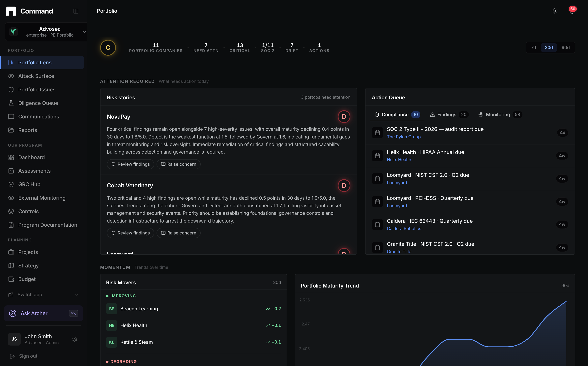The image size is (588, 366).
Task: Click the KE company avatar
Action: pyautogui.click(x=112, y=342)
